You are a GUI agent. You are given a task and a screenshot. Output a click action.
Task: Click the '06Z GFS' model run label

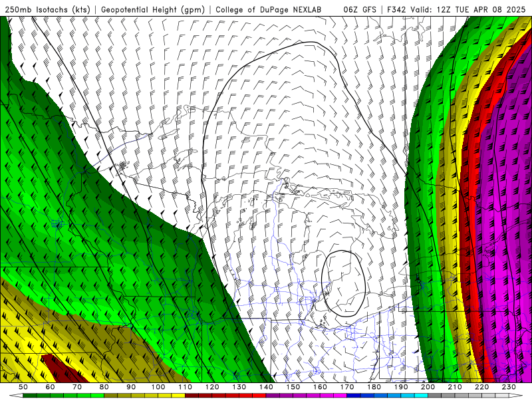tap(360, 9)
